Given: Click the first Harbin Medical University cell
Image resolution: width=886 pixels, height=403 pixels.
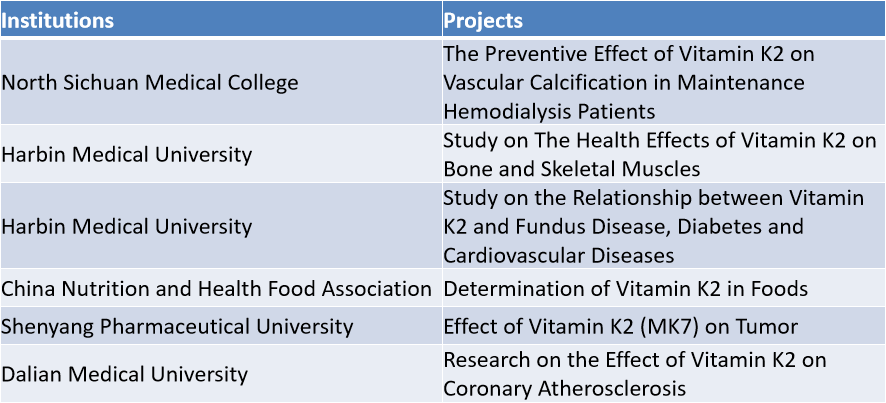Looking at the screenshot, I should [x=221, y=154].
